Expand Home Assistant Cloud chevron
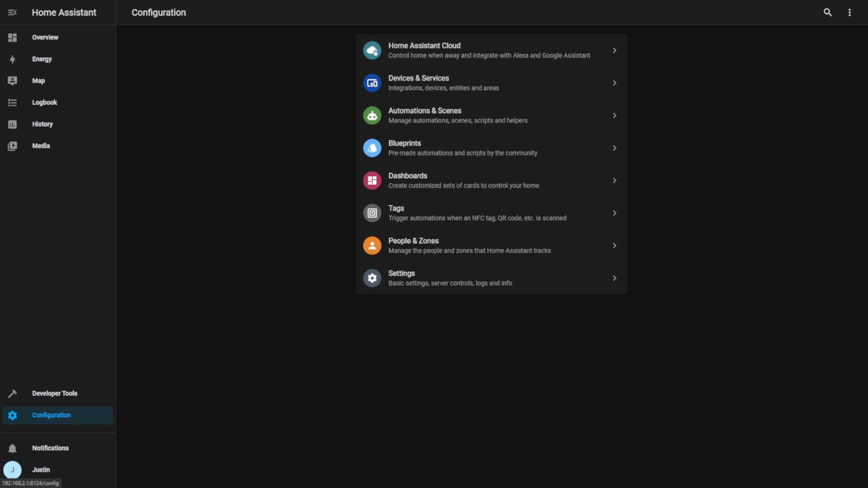 (615, 50)
